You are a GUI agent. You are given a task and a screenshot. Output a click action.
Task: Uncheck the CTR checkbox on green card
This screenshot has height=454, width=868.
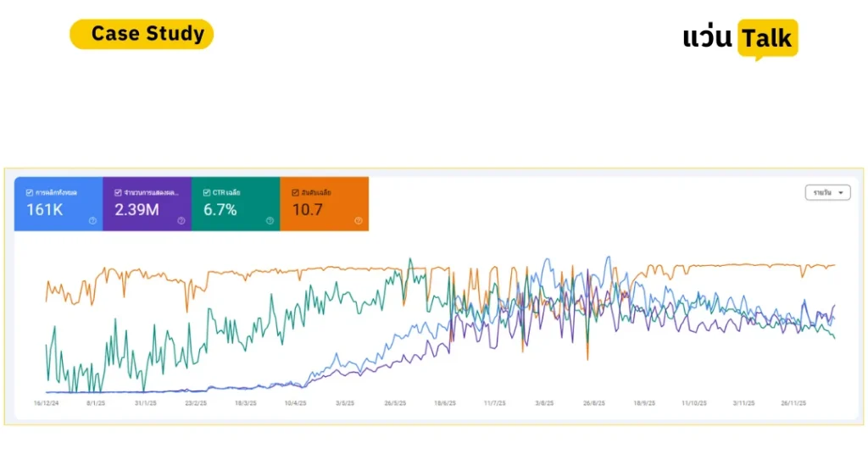click(x=207, y=192)
